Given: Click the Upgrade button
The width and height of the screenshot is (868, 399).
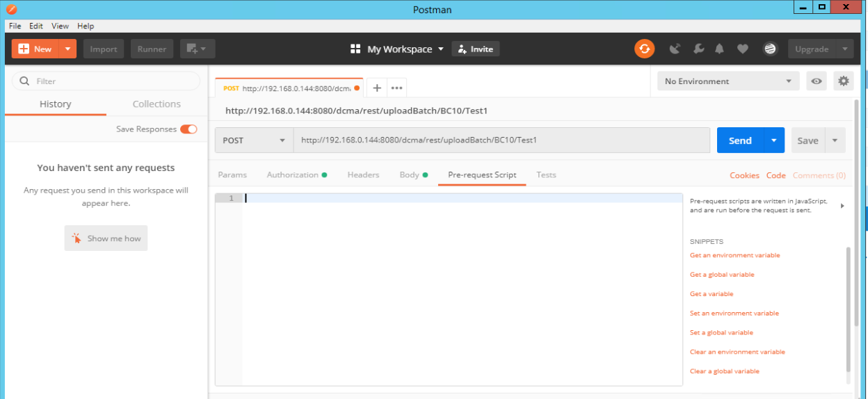Looking at the screenshot, I should pos(812,49).
